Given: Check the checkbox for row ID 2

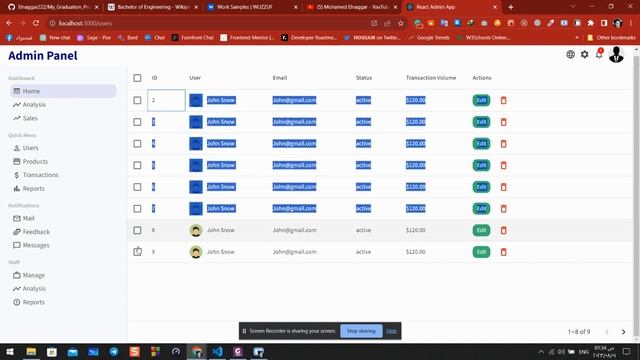Looking at the screenshot, I should pyautogui.click(x=137, y=100).
